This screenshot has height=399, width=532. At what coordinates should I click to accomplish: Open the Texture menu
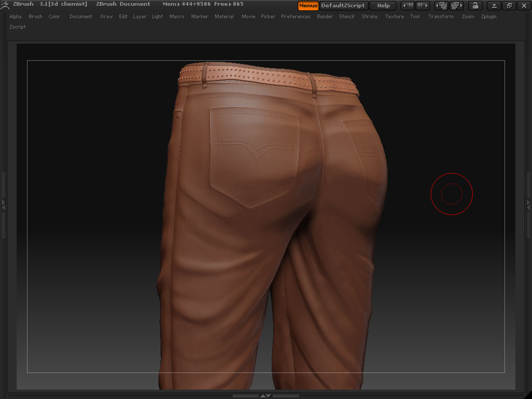[395, 16]
